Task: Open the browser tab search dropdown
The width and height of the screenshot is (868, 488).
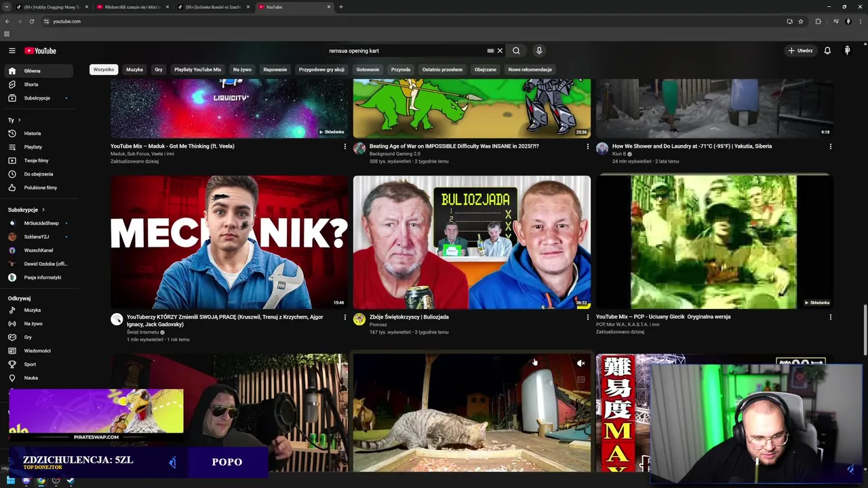Action: (x=7, y=7)
